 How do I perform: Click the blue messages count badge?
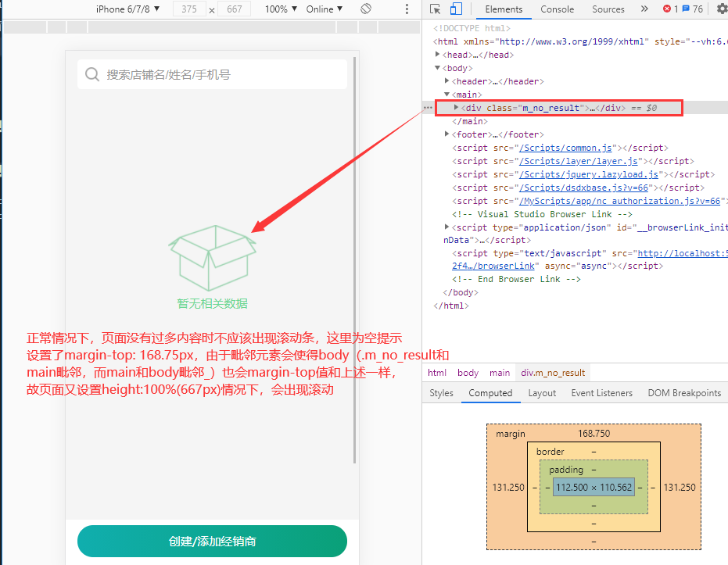[x=692, y=9]
